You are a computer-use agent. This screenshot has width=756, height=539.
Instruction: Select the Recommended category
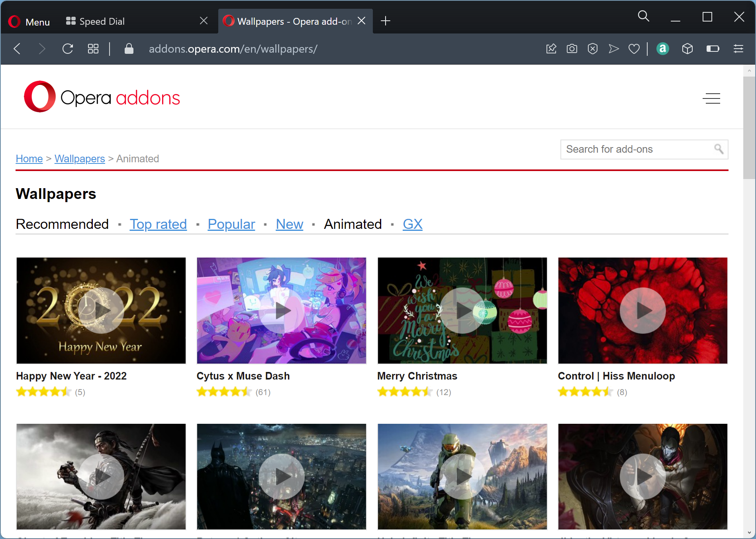(x=62, y=224)
